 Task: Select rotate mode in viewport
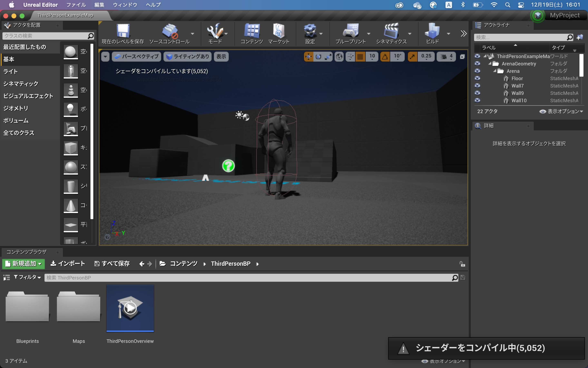318,57
